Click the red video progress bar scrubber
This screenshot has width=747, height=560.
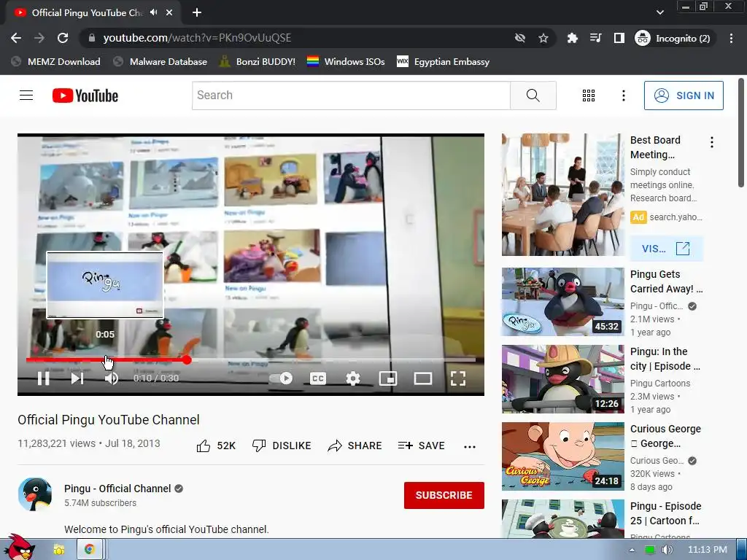[187, 360]
